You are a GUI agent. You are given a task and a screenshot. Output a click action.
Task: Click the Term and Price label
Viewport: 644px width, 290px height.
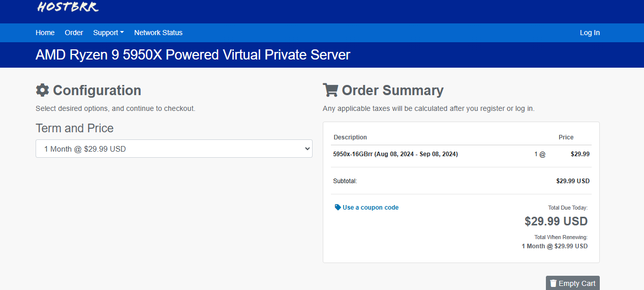75,128
